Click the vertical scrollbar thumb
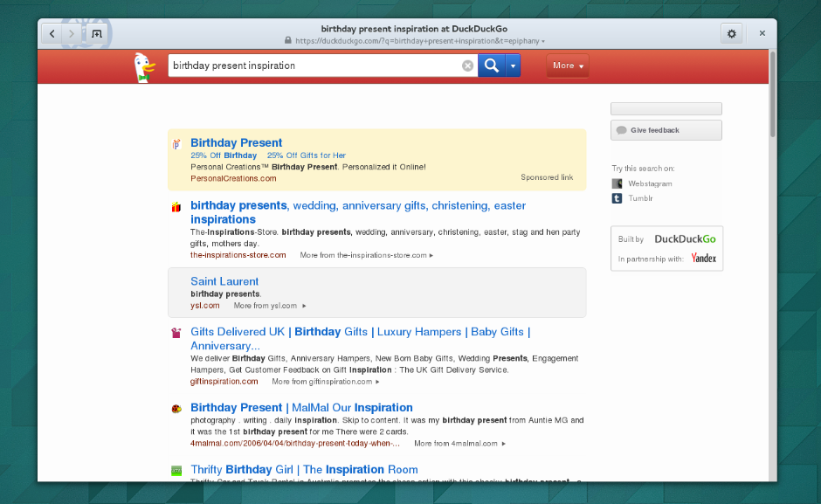 point(773,94)
